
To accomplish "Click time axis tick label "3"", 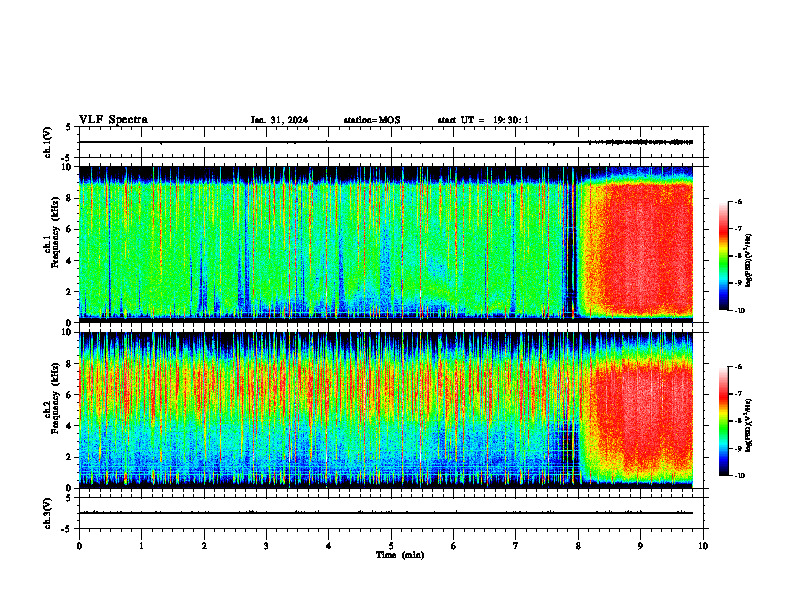I will (266, 546).
